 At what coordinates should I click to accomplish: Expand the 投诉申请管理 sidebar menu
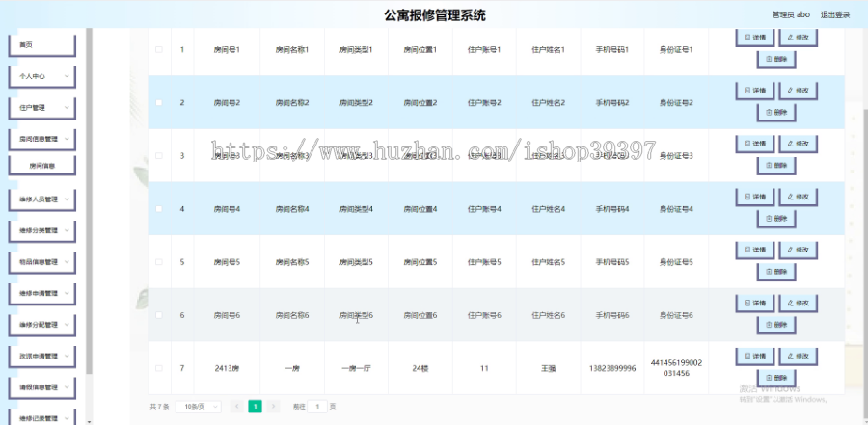(x=41, y=356)
